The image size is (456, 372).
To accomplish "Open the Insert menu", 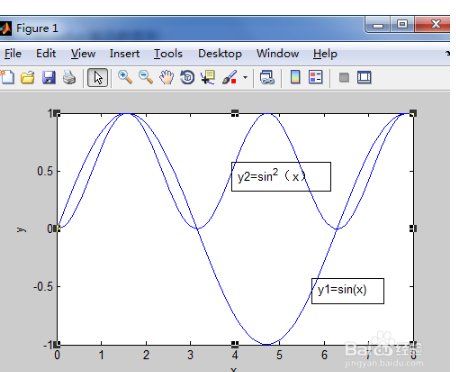I will [x=125, y=54].
